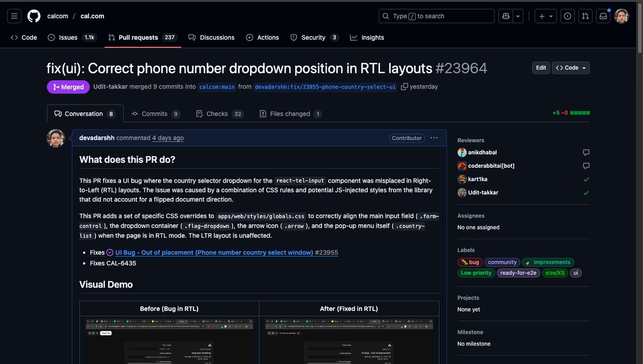Screen dimensions: 643x364
Task: Click the Low priority label
Action: coord(476,273)
